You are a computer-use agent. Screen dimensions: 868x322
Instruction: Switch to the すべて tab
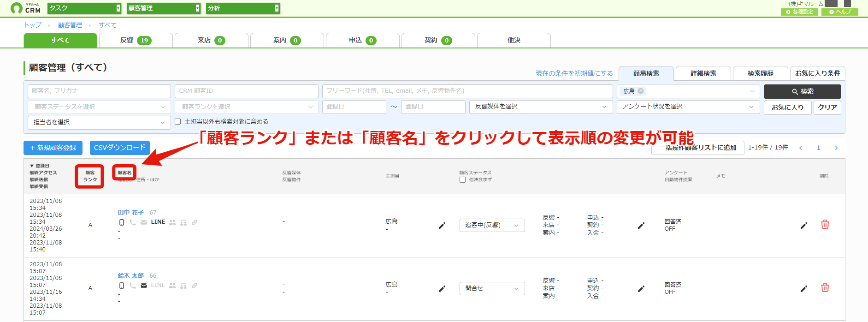click(60, 40)
